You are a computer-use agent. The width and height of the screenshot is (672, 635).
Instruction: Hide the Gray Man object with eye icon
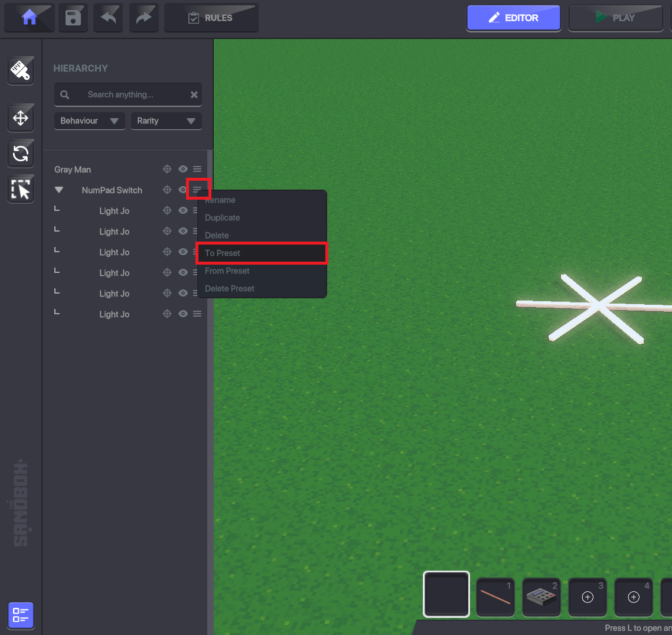tap(183, 170)
